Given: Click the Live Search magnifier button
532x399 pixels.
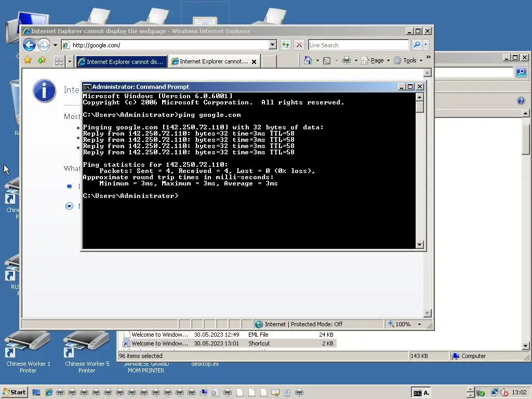Looking at the screenshot, I should (x=417, y=45).
